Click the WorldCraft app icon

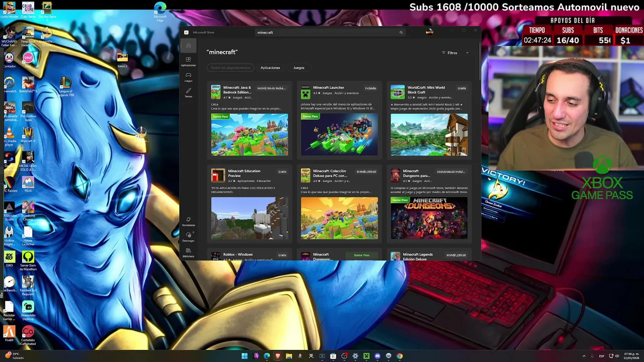pyautogui.click(x=397, y=92)
